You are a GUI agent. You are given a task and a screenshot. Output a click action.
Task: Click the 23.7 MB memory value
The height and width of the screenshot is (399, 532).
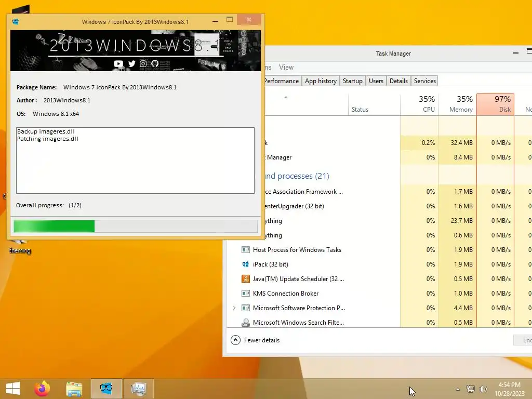(461, 221)
